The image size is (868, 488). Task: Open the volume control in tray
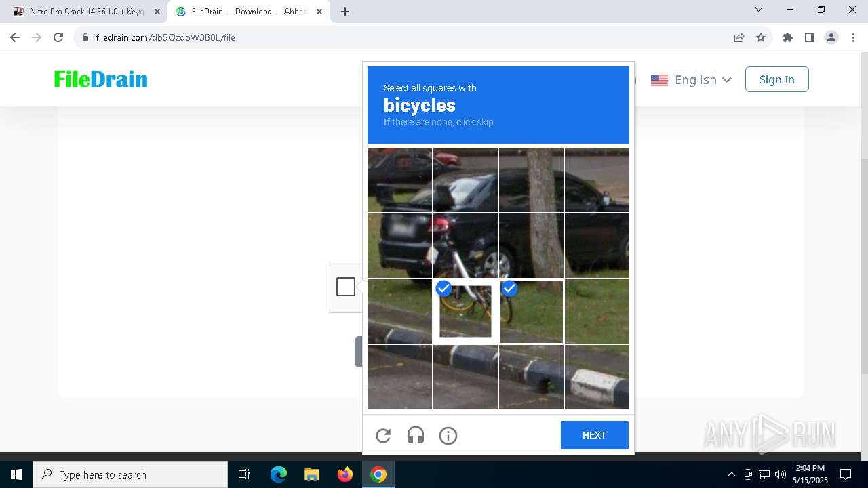pos(781,474)
